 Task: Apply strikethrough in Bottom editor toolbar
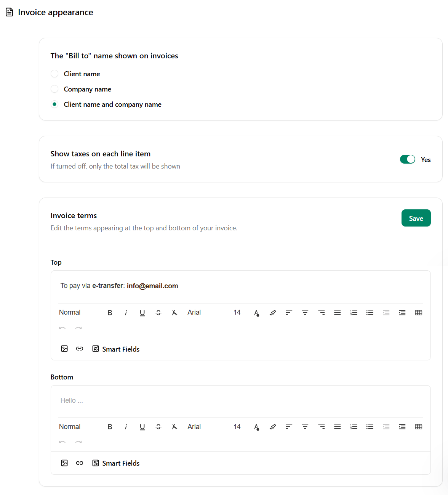[x=158, y=427]
